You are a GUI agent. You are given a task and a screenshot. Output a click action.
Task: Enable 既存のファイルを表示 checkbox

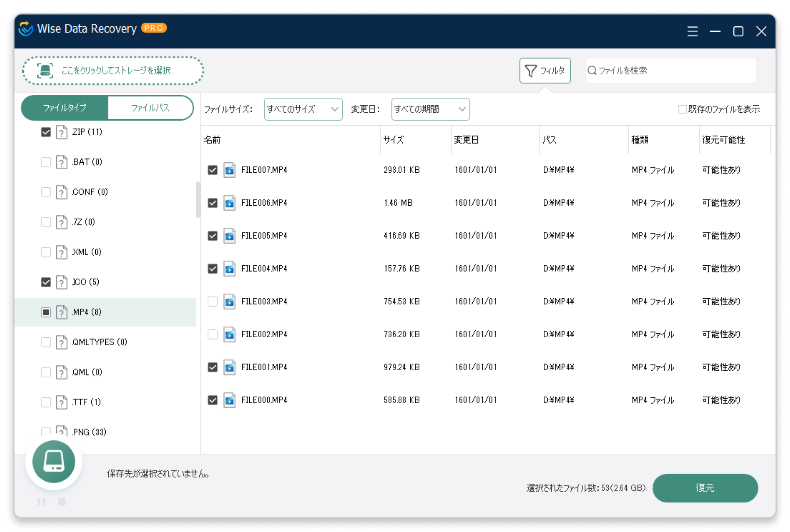(x=682, y=109)
